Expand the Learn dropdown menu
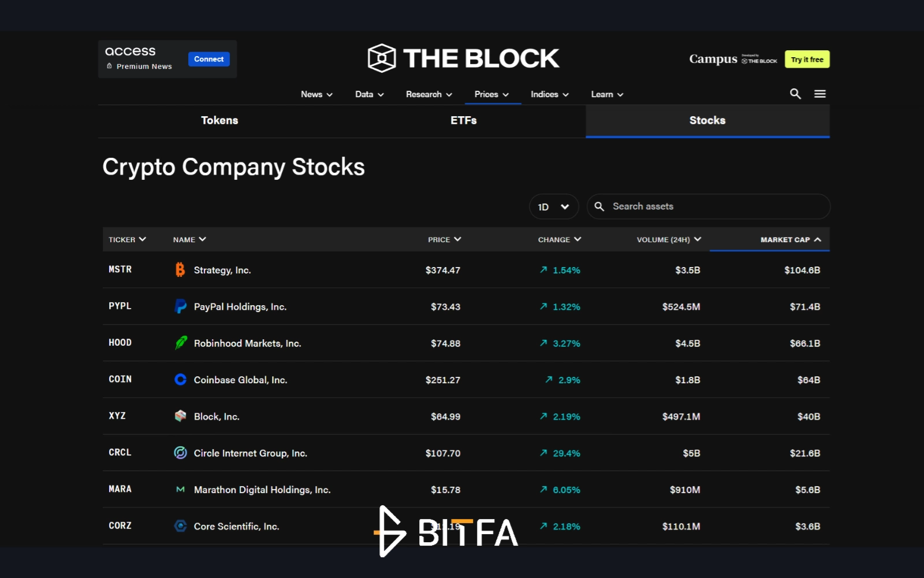Screen dimensions: 924x578 [607, 94]
